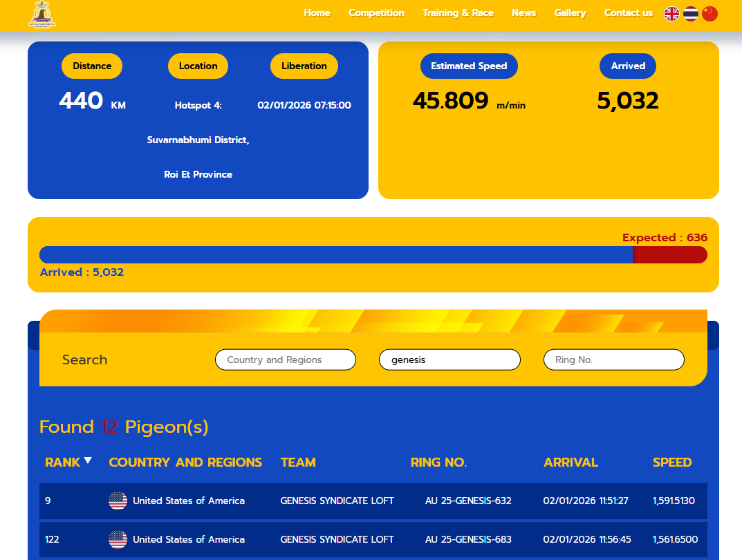This screenshot has width=742, height=560.
Task: Click the Arrived badge
Action: point(627,66)
